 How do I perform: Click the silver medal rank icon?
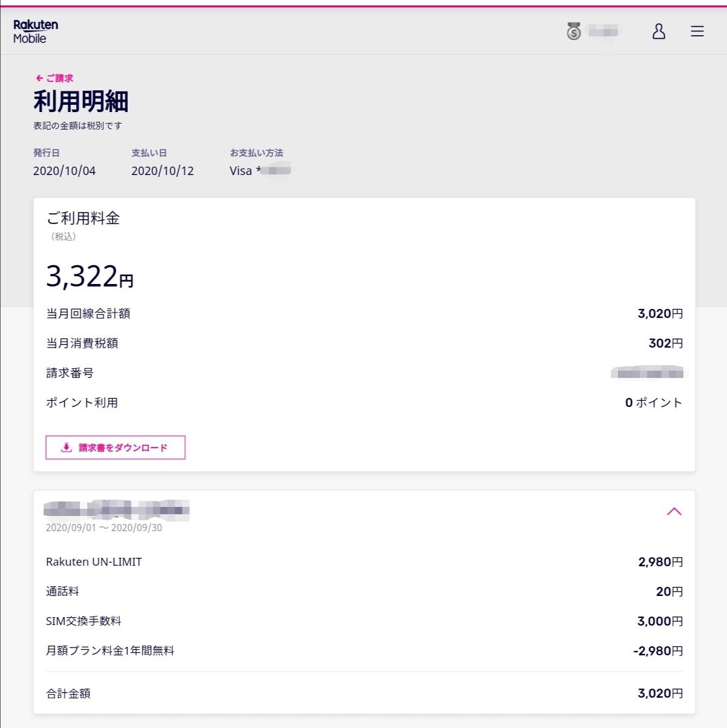click(574, 31)
